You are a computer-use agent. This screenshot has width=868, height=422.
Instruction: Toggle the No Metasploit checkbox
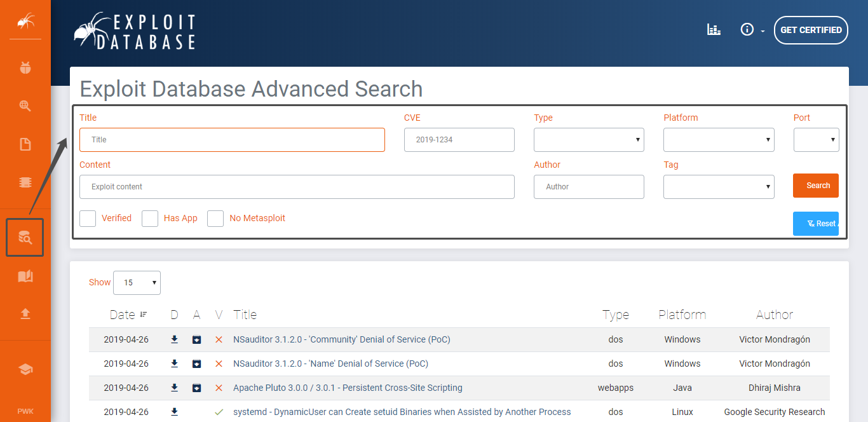point(216,219)
